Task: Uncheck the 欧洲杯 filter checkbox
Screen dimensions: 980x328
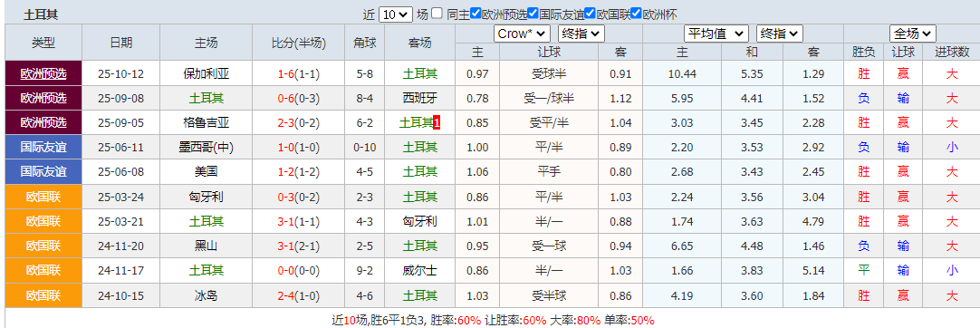Action: pyautogui.click(x=636, y=13)
